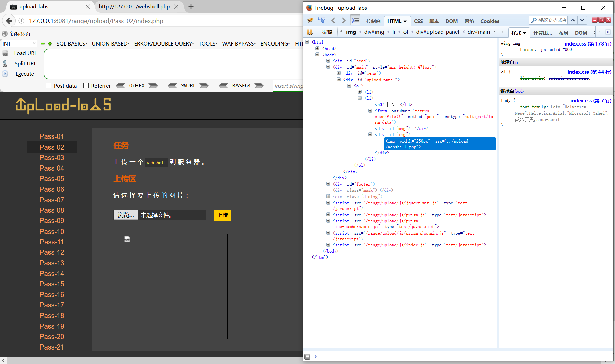Click Firebug command line menu icon at bottom
This screenshot has height=364, width=615.
point(307,356)
